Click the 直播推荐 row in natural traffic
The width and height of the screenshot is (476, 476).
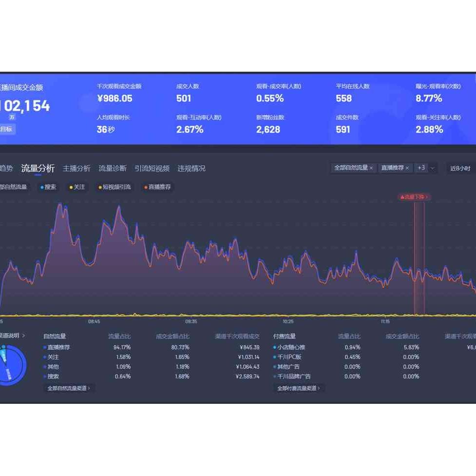(x=59, y=347)
